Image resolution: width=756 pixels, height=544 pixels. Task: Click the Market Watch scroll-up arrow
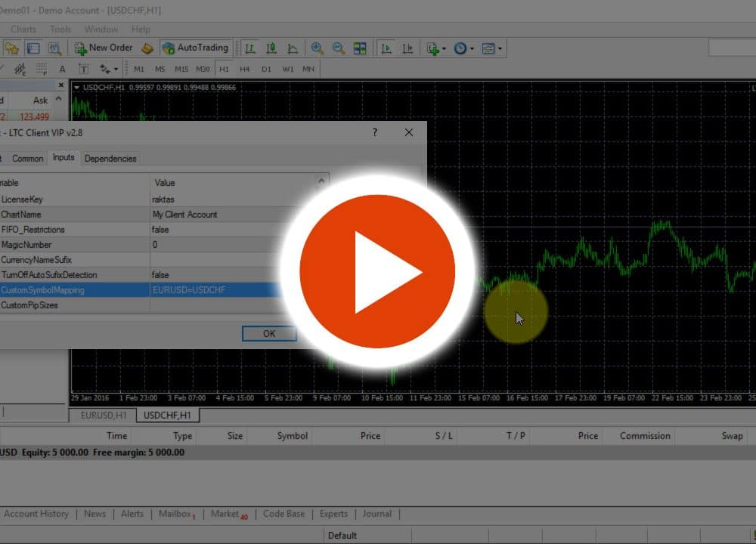(x=58, y=99)
